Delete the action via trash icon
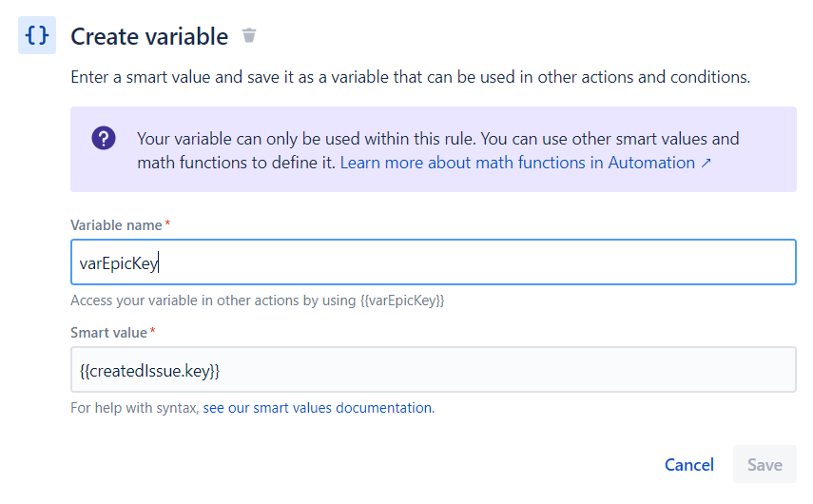 pyautogui.click(x=249, y=36)
